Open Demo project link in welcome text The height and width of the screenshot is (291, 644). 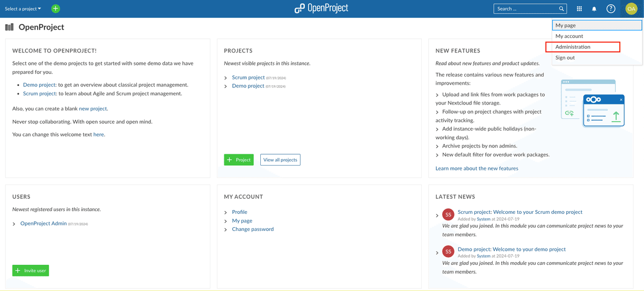coord(39,85)
